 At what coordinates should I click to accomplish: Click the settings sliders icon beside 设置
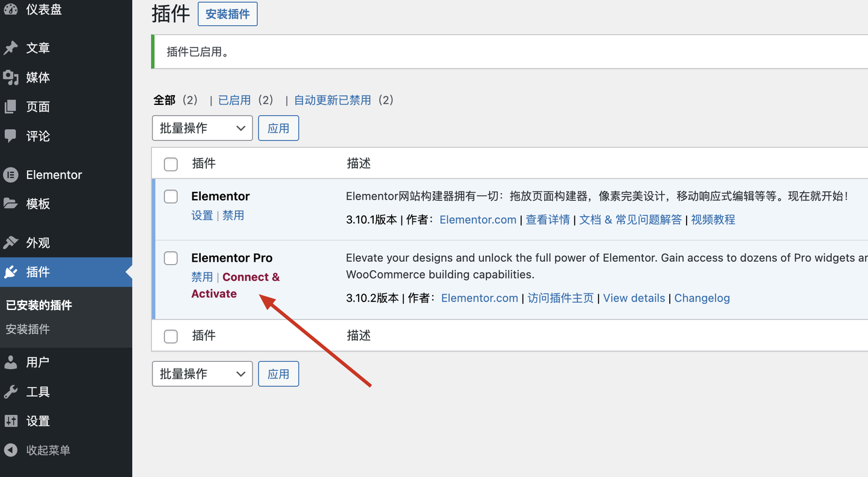pyautogui.click(x=11, y=421)
